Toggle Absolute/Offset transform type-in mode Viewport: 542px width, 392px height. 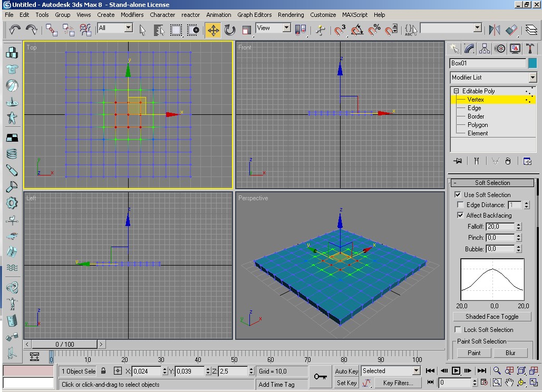[118, 371]
